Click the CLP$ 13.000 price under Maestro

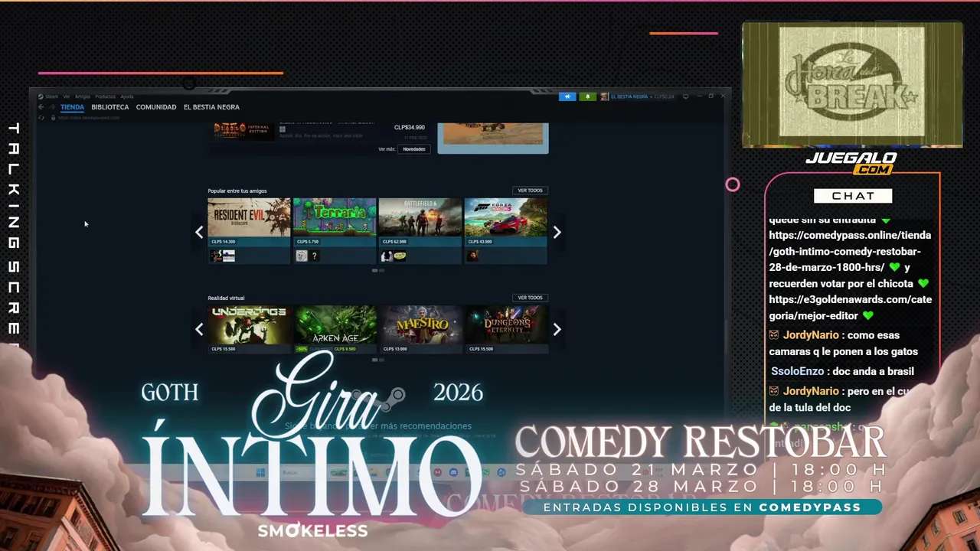click(x=395, y=349)
